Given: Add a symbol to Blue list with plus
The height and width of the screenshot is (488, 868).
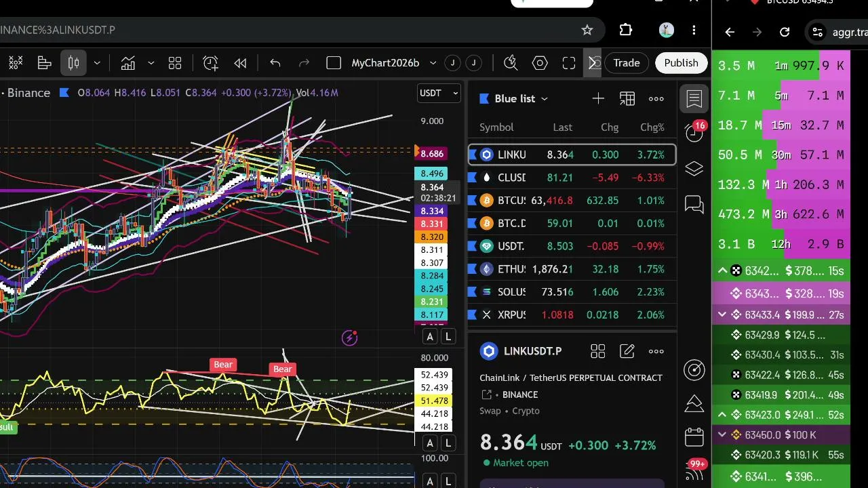Looking at the screenshot, I should tap(598, 99).
